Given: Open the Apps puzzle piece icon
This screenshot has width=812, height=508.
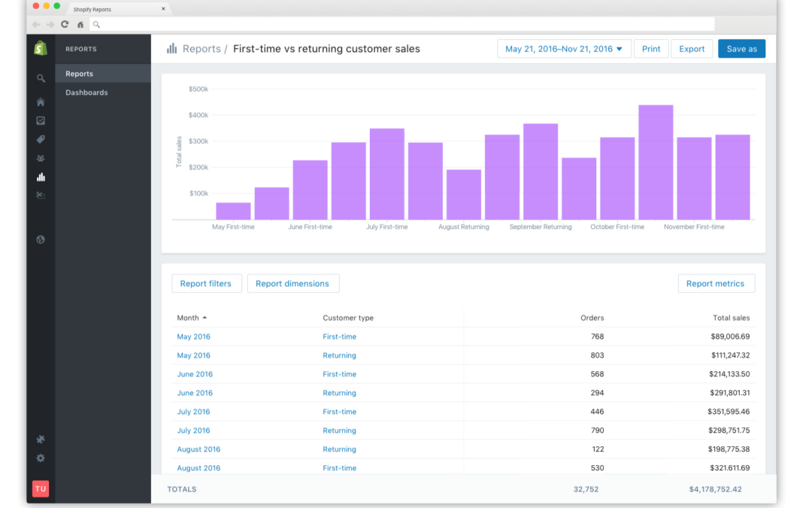Looking at the screenshot, I should pyautogui.click(x=41, y=440).
